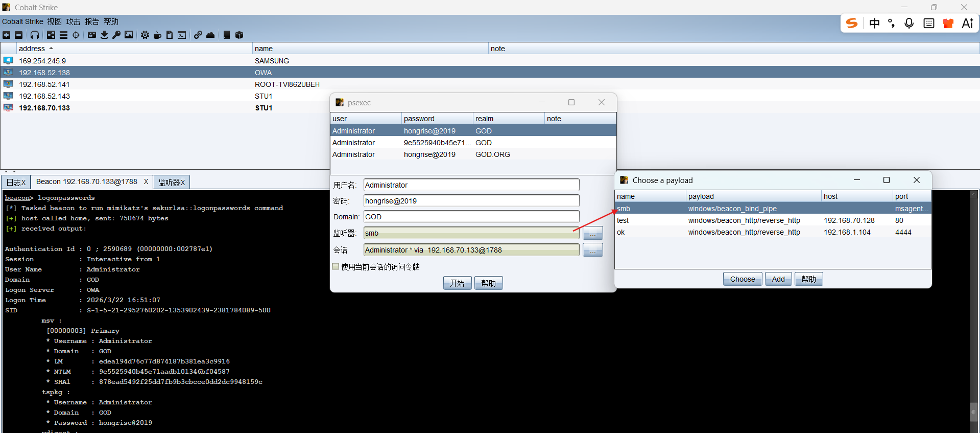This screenshot has height=433, width=980.
Task: Switch to the 日志X tab
Action: pyautogui.click(x=16, y=182)
